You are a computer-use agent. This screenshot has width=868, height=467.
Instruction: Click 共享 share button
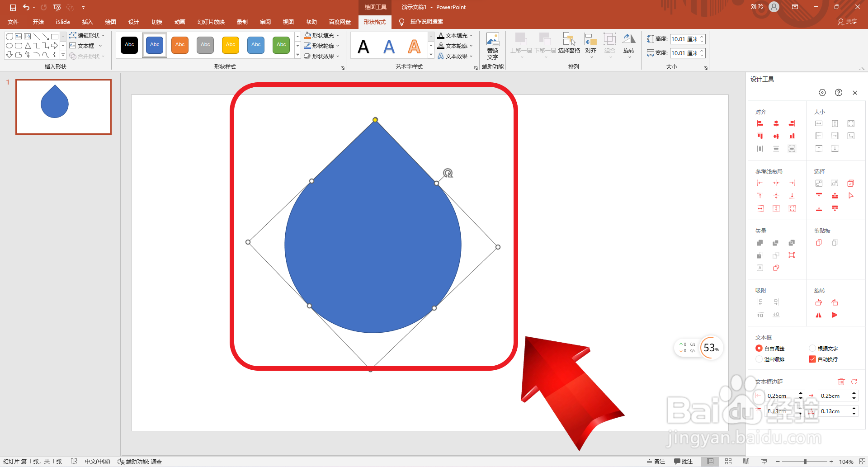point(847,22)
